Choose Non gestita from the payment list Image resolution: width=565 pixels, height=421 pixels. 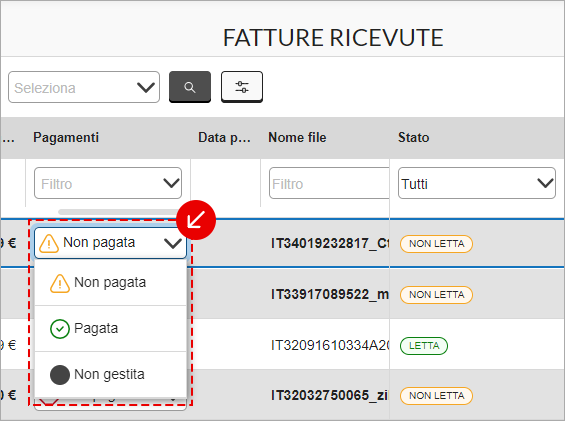click(x=111, y=375)
